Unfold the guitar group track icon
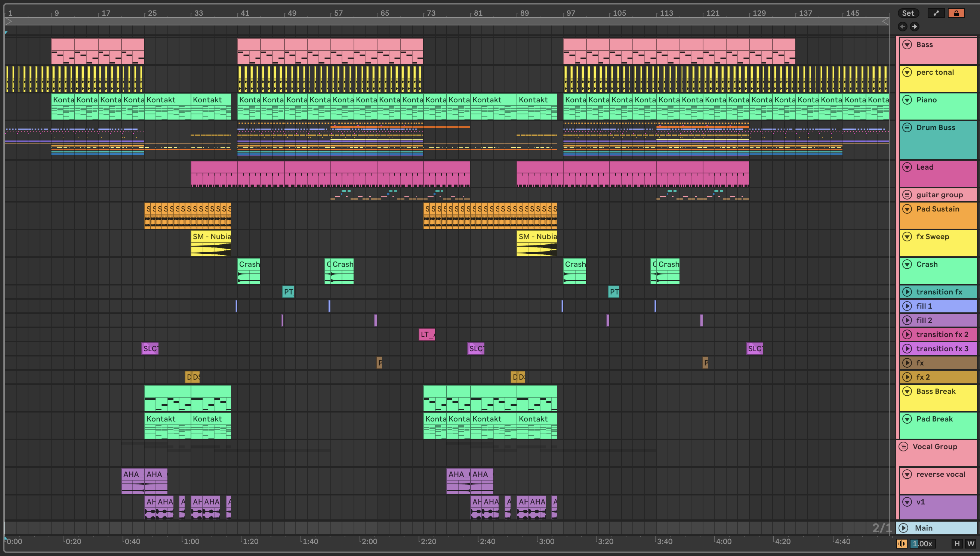The image size is (980, 556). click(x=907, y=195)
